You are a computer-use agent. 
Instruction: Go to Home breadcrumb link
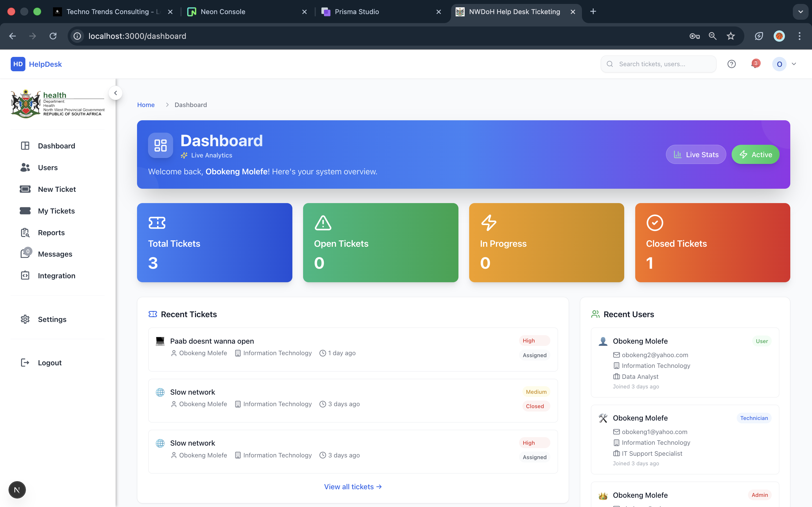145,104
